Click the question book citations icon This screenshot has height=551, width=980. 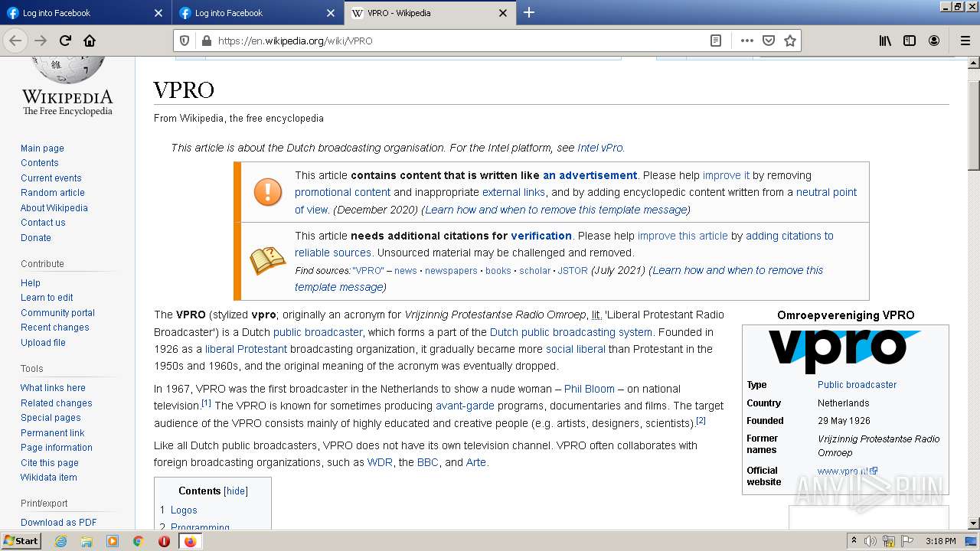click(268, 261)
